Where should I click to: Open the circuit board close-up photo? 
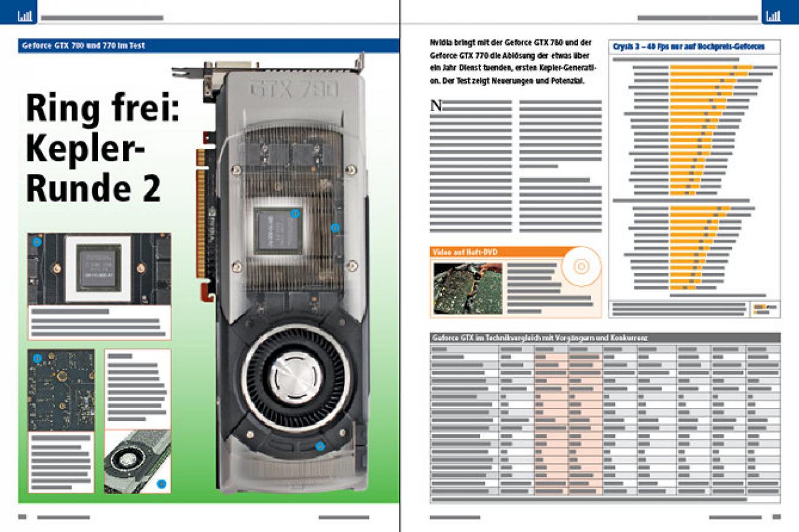point(61,390)
